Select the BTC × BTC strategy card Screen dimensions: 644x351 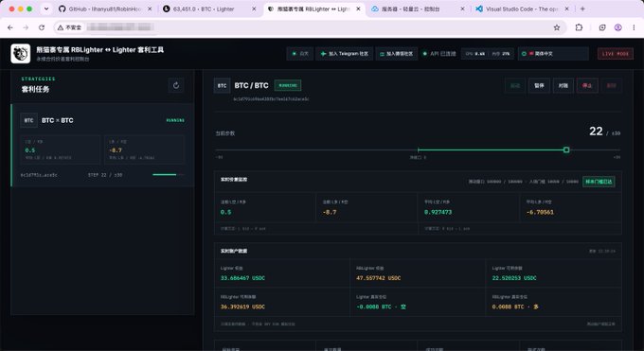pos(102,146)
